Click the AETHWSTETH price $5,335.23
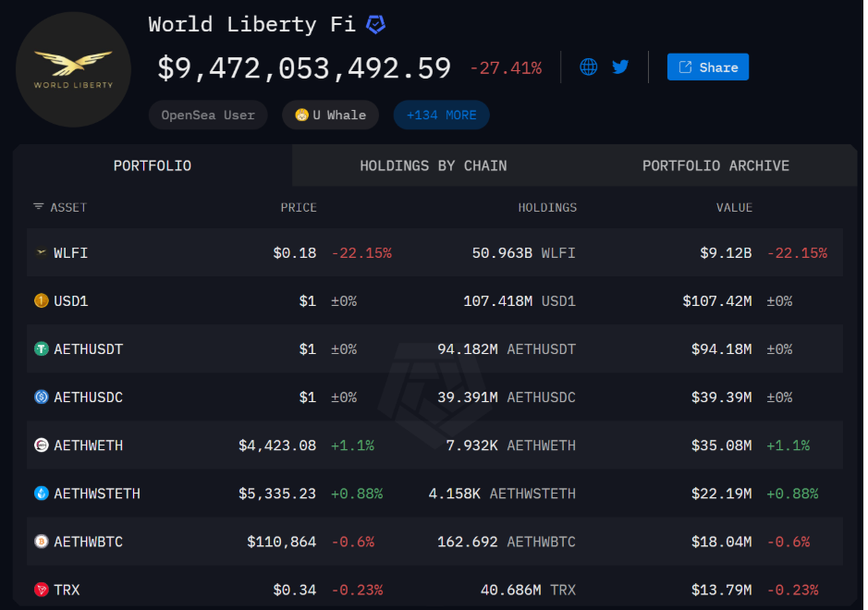868x610 pixels. click(x=277, y=494)
